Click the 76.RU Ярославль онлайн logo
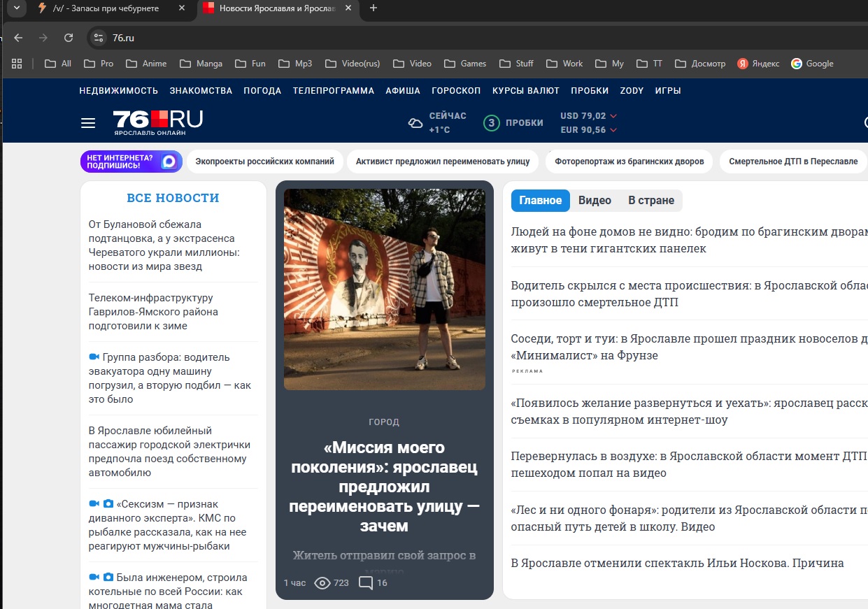The image size is (868, 609). pos(158,122)
